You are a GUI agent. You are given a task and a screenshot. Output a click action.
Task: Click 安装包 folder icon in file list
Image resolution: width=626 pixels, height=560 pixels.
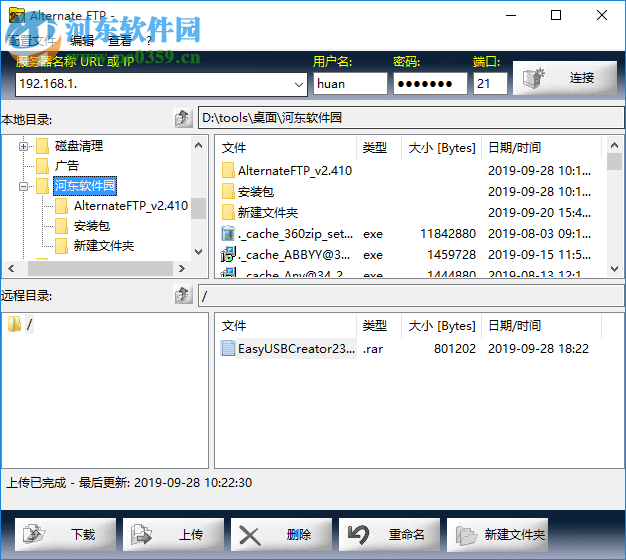[228, 192]
